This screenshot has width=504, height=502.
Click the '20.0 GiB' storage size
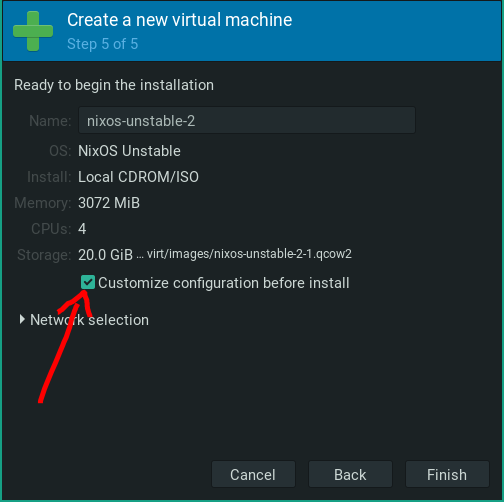(x=105, y=255)
